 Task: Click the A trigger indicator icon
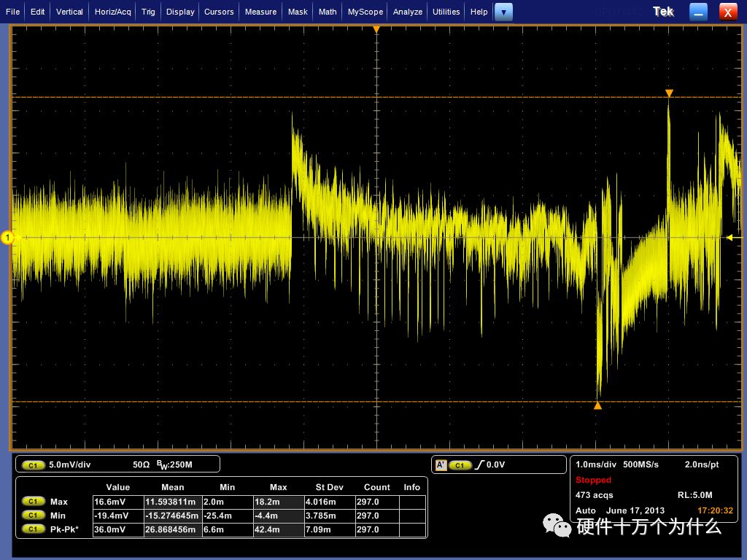click(441, 464)
